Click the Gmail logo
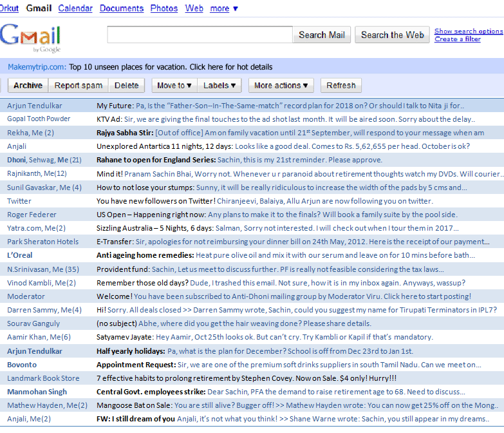Image resolution: width=504 pixels, height=433 pixels. tap(30, 37)
